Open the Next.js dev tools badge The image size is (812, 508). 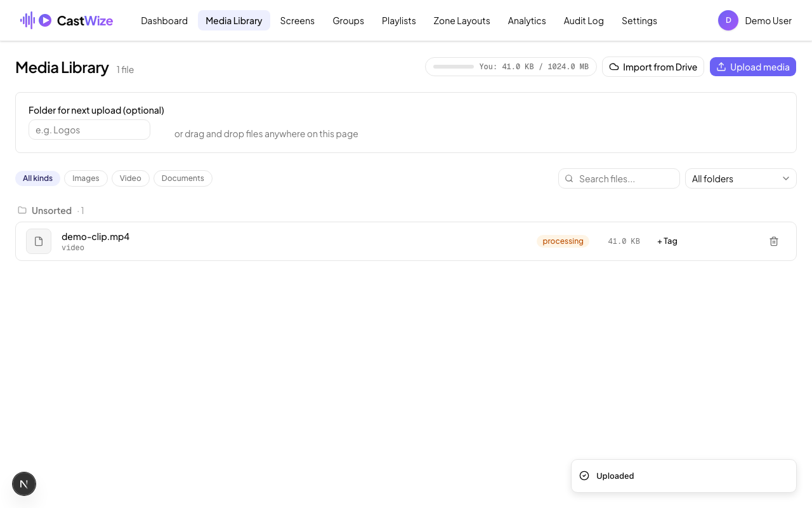pos(24,484)
